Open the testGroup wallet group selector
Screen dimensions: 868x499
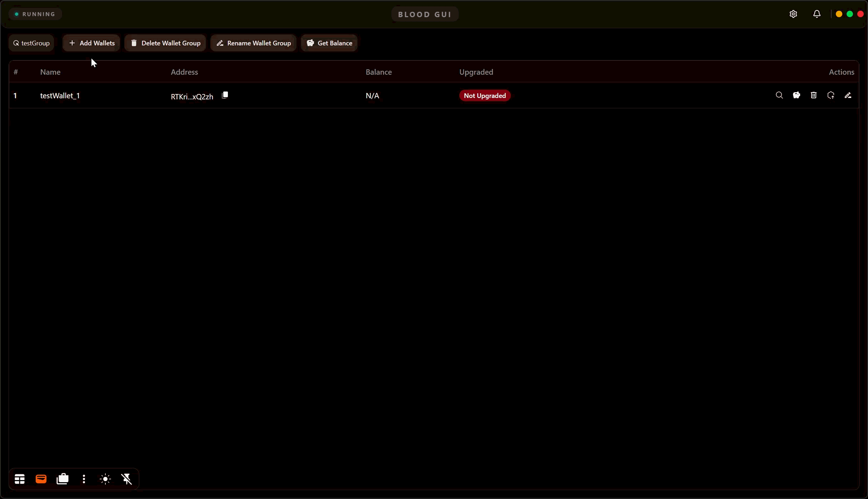[x=31, y=43]
